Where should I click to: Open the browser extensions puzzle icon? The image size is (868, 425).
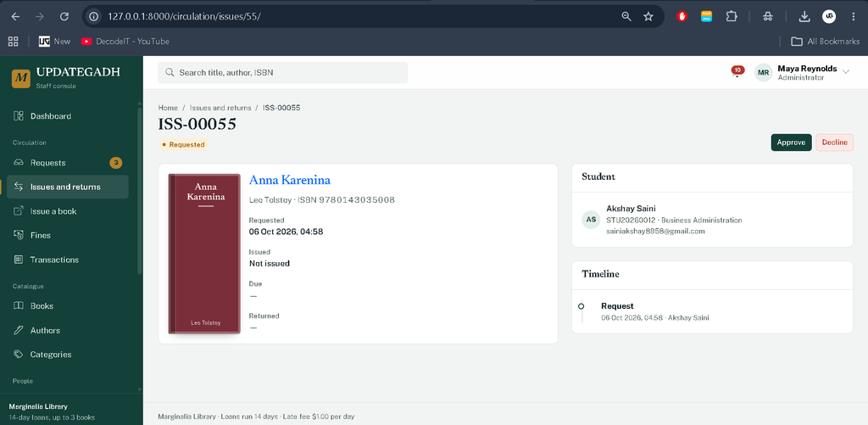tap(732, 17)
